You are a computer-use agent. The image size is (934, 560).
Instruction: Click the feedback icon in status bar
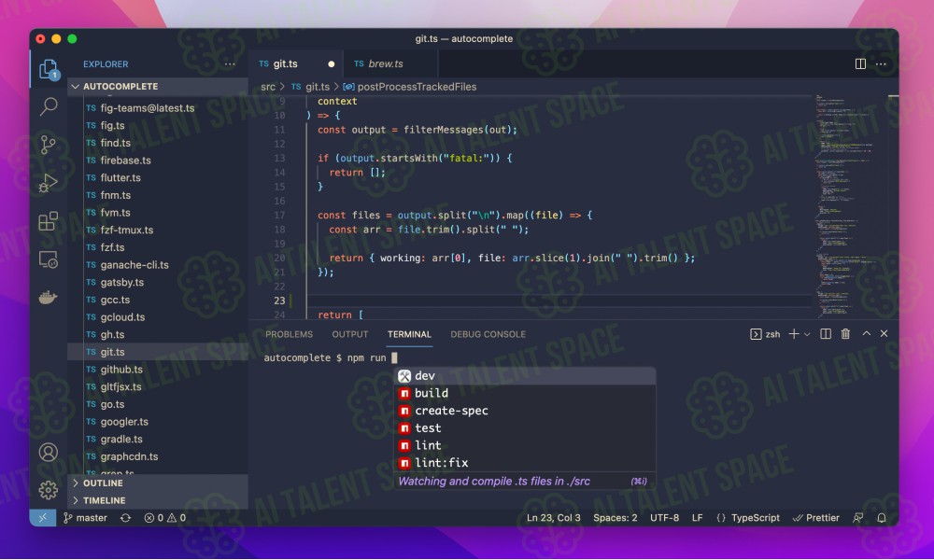857,518
